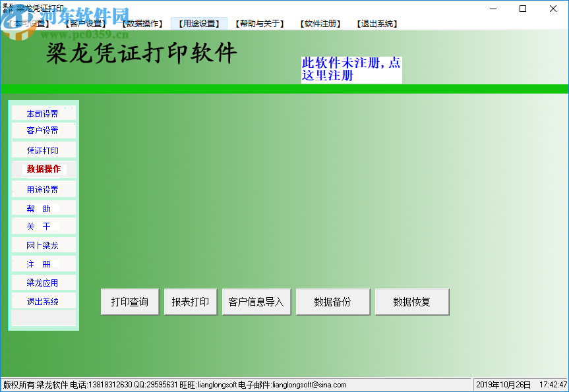This screenshot has height=392, width=569.
Task: Click the 梁龙应用 sidebar button
Action: click(x=44, y=282)
